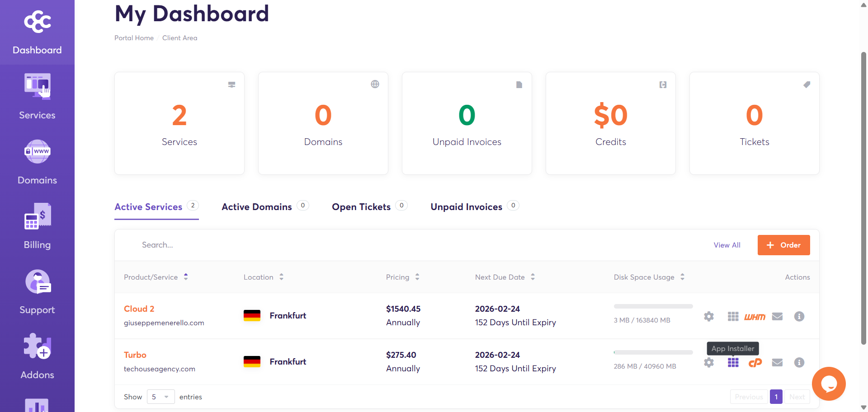Open settings gear for the Cloud 2 service

click(709, 316)
